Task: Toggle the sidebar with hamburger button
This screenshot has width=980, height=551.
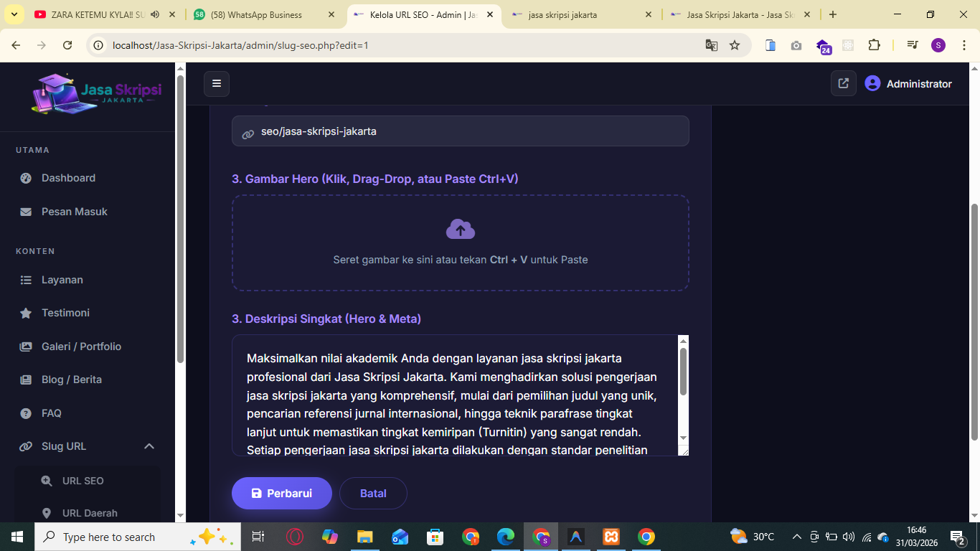Action: point(216,83)
